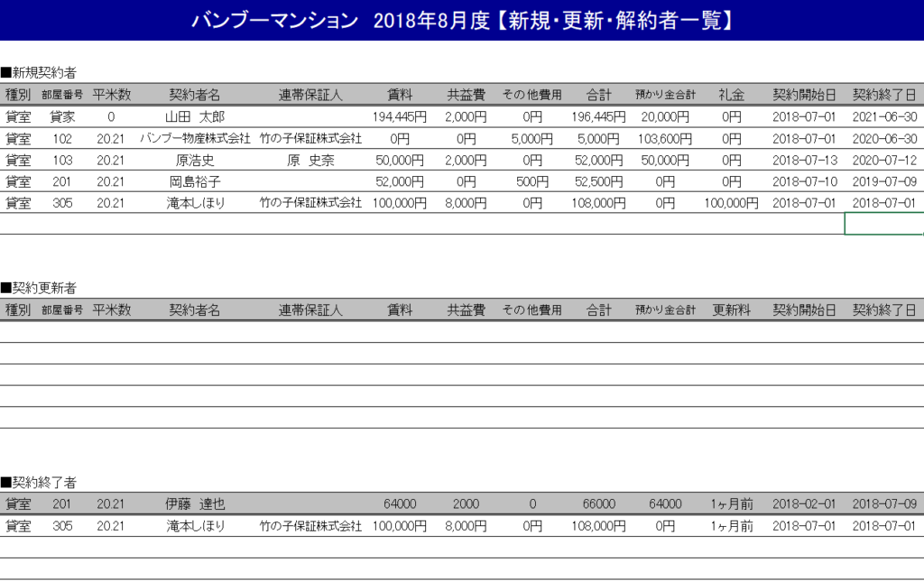
Task: Click guarantor cell 原 史奈
Action: point(310,161)
